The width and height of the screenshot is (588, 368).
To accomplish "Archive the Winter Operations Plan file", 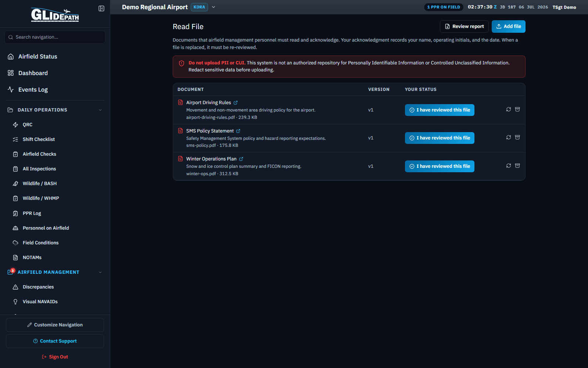I will [517, 166].
